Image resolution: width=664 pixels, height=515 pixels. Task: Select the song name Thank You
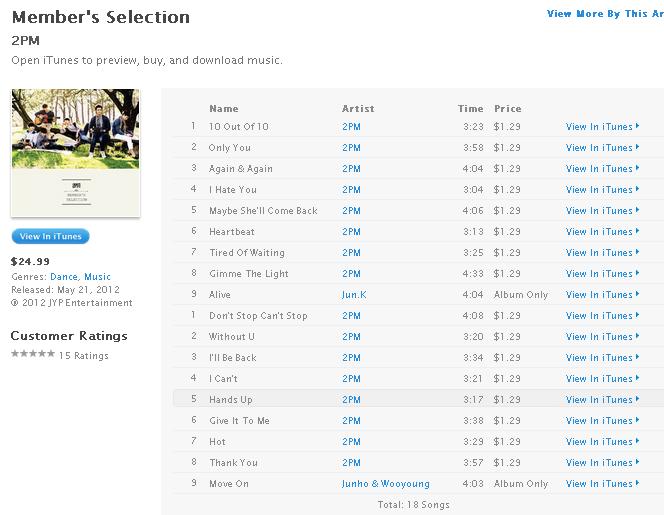tap(233, 463)
